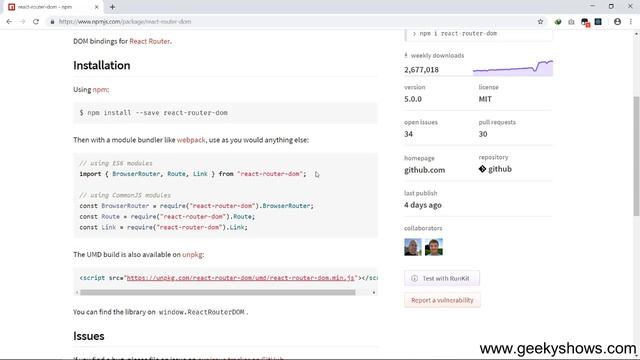The image size is (640, 360).
Task: Click the last publish 4 days ago
Action: (423, 205)
